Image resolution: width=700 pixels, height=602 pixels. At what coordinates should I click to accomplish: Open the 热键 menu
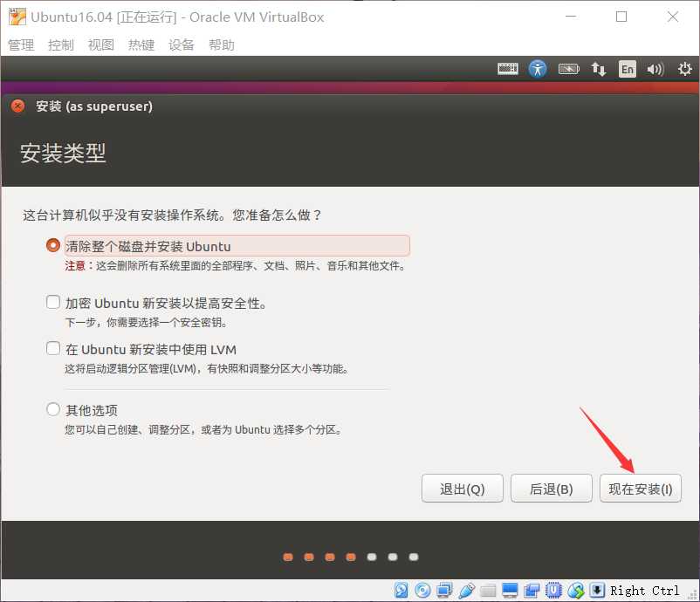141,44
